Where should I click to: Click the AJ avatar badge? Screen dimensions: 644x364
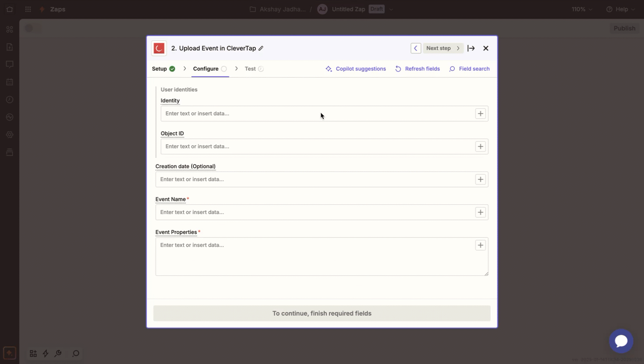point(322,9)
